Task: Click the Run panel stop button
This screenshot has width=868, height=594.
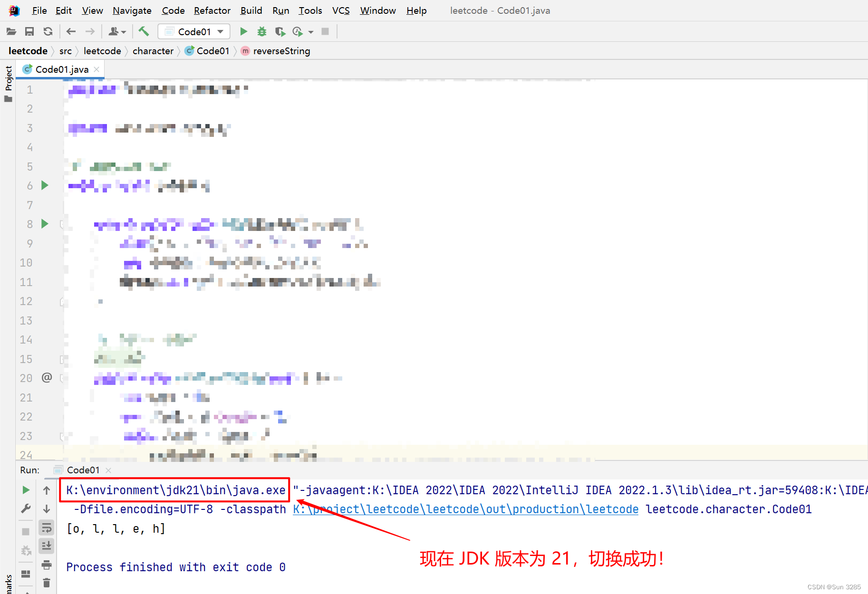Action: point(26,532)
